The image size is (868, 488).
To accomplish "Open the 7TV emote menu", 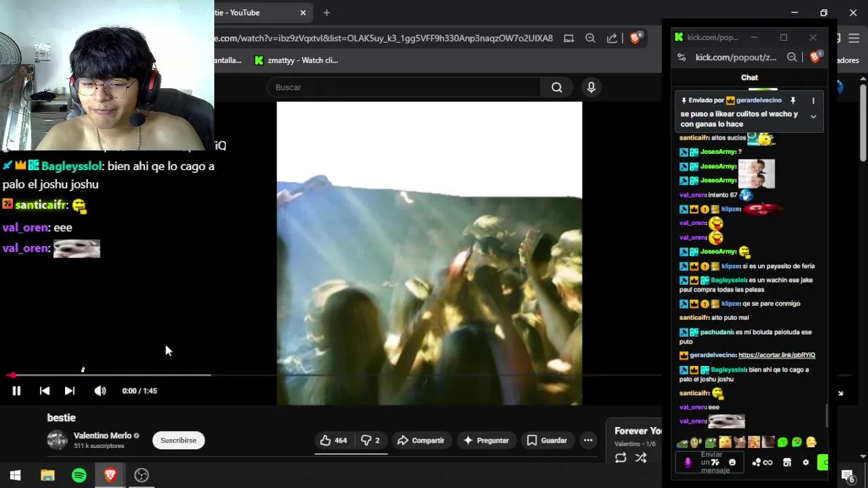I will 715,462.
